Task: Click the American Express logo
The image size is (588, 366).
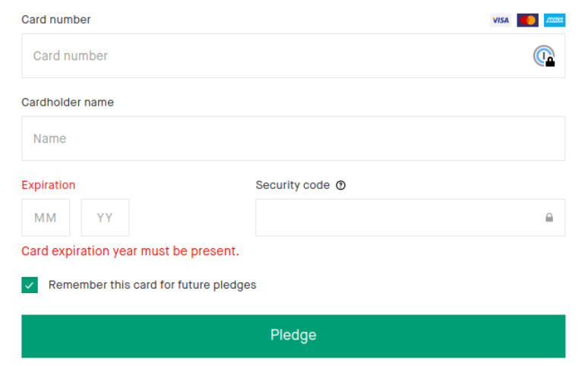Action: [x=555, y=21]
